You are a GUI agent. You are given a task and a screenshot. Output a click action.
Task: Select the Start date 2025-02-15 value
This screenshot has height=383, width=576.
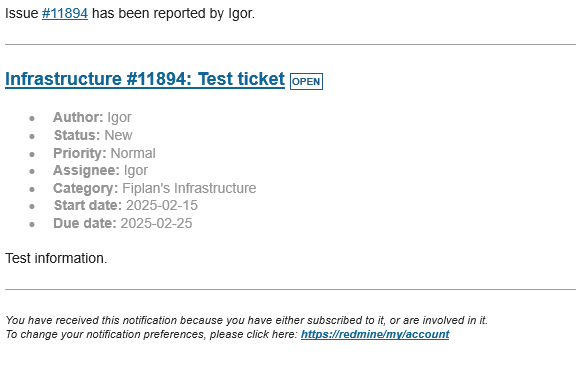tap(162, 205)
